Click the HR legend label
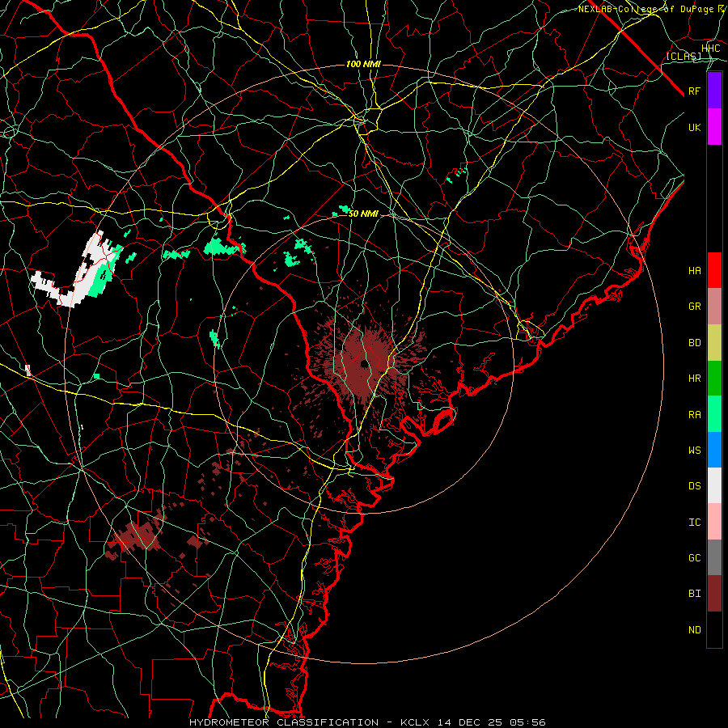Screen dimensions: 728x728 click(694, 379)
